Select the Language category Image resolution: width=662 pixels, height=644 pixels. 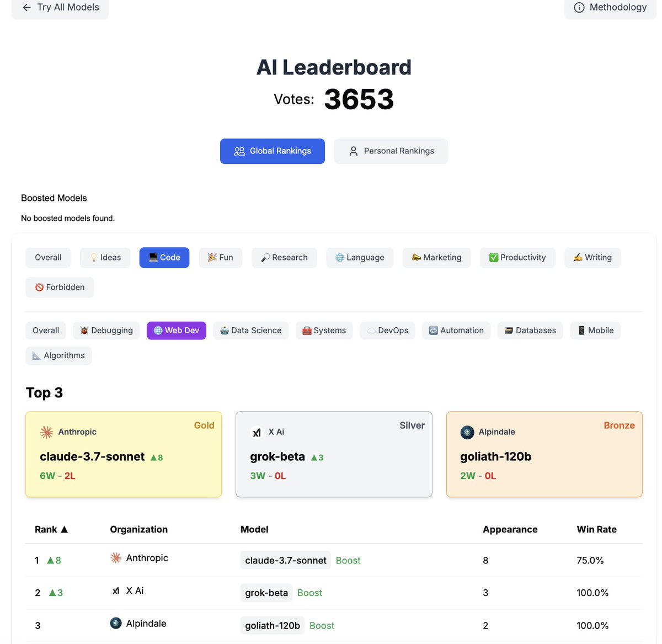[x=360, y=258]
